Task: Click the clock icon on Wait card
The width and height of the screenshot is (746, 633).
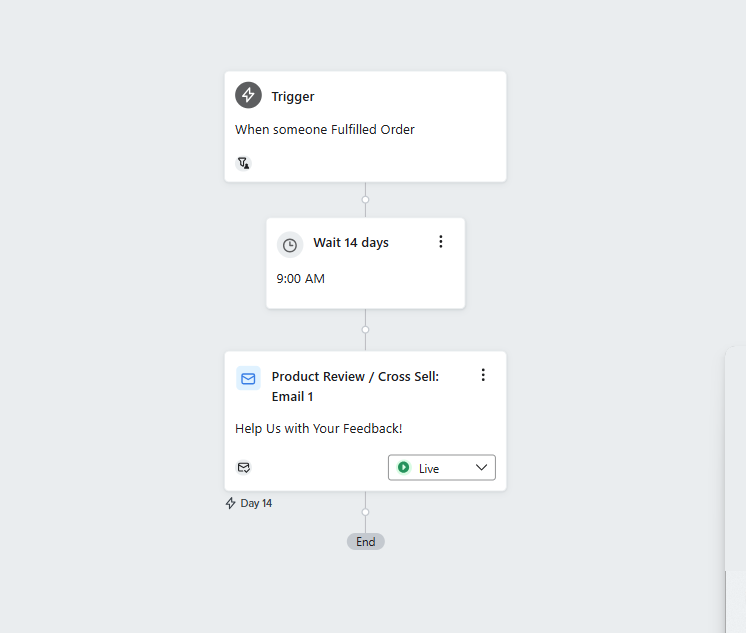Action: point(290,245)
